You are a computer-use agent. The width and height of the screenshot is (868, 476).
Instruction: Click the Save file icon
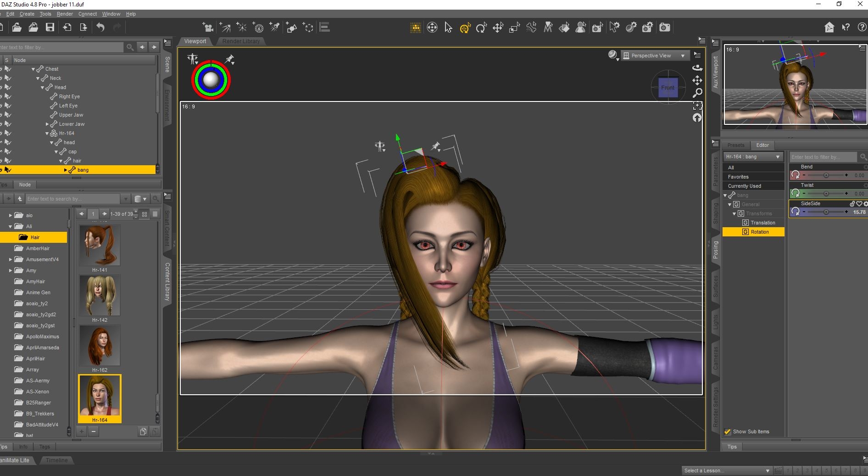[x=50, y=28]
